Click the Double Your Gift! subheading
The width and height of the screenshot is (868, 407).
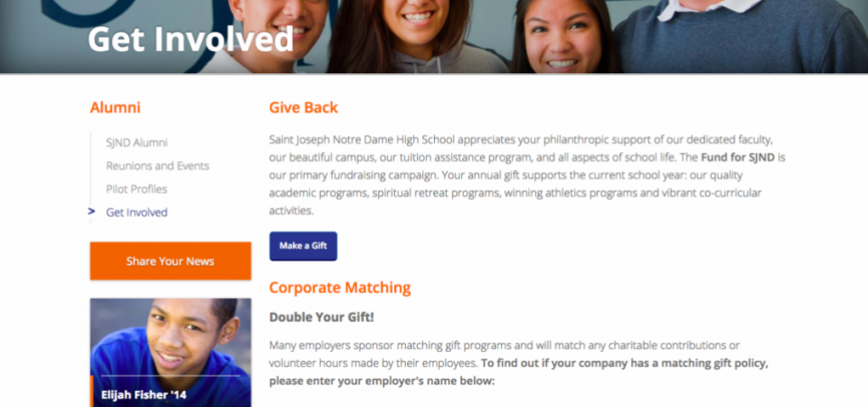click(x=322, y=317)
